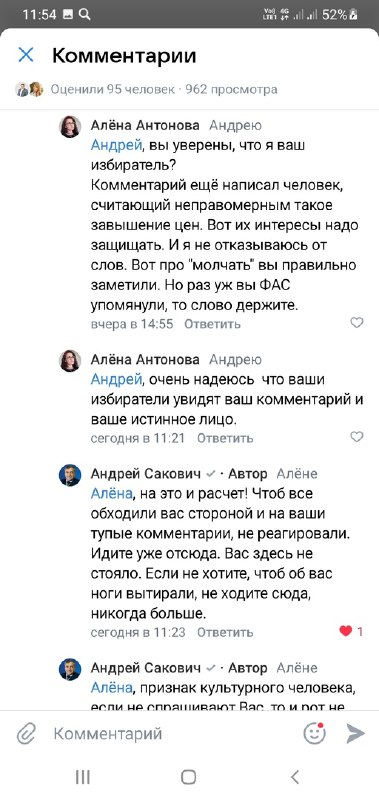Remove like on the 11:23 comment
Screen dimensions: 379x800
pyautogui.click(x=351, y=631)
